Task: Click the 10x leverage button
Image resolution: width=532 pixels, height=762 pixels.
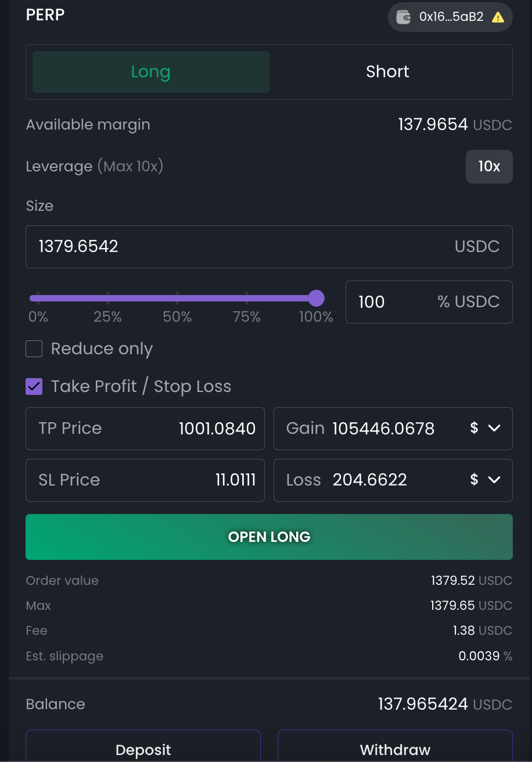Action: pyautogui.click(x=489, y=167)
